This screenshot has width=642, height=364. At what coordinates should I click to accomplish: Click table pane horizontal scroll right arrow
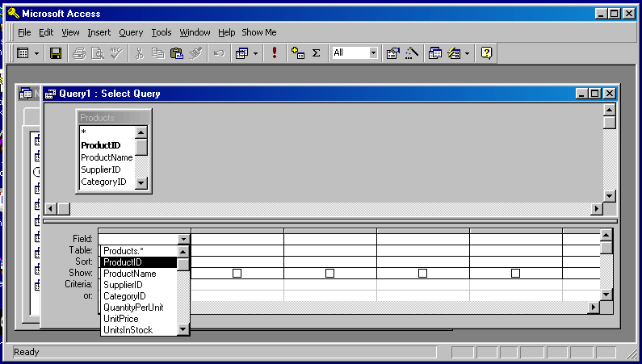[x=597, y=209]
